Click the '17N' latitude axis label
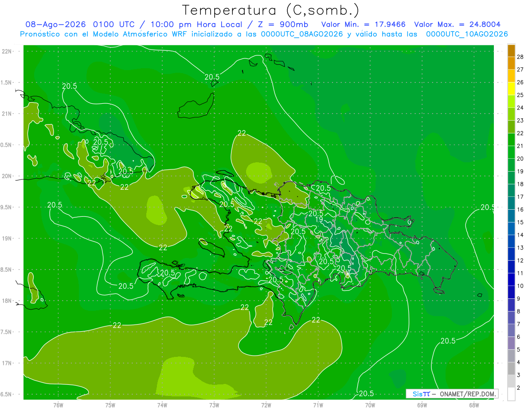The width and height of the screenshot is (532, 411). 8,363
